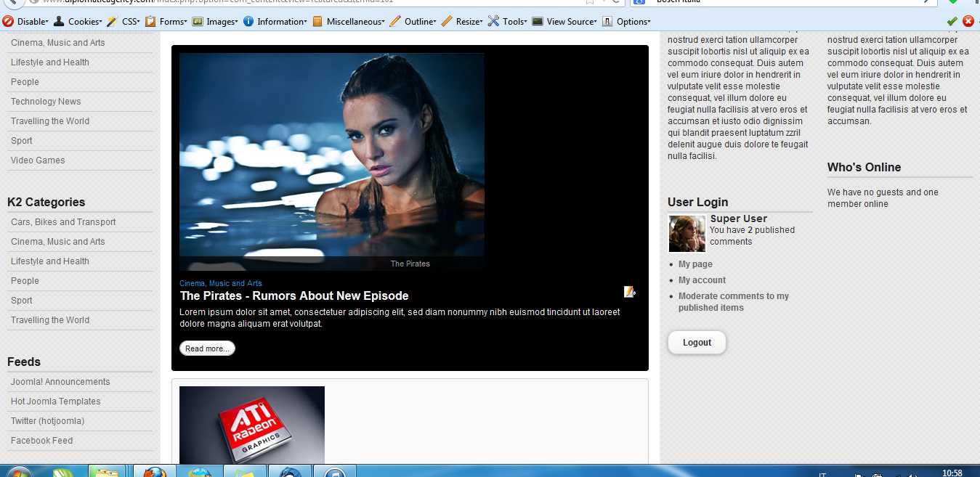Viewport: 980px width, 477px height.
Task: Open the Cookies dropdown menu
Action: [x=78, y=22]
